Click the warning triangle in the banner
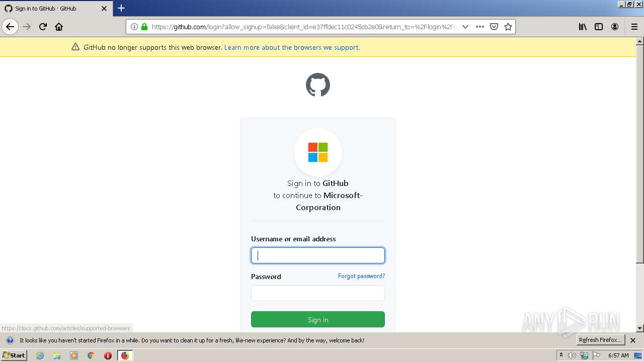The image size is (644, 362). (x=75, y=47)
